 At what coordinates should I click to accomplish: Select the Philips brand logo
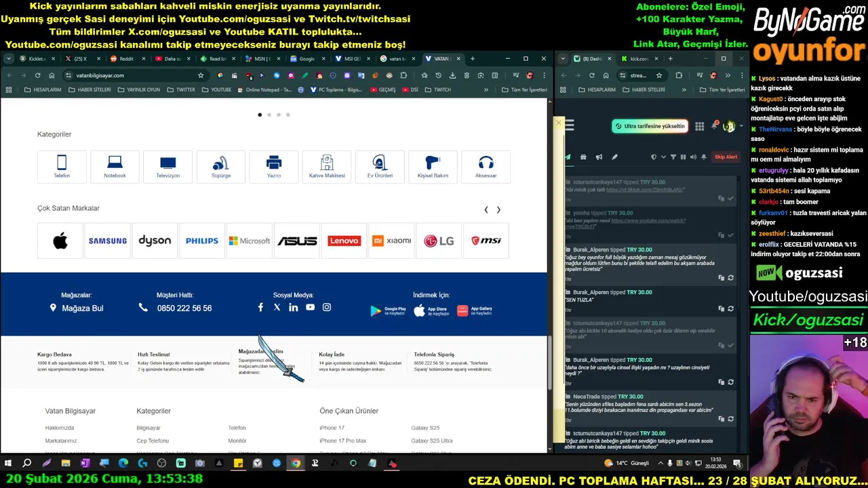[x=202, y=241]
